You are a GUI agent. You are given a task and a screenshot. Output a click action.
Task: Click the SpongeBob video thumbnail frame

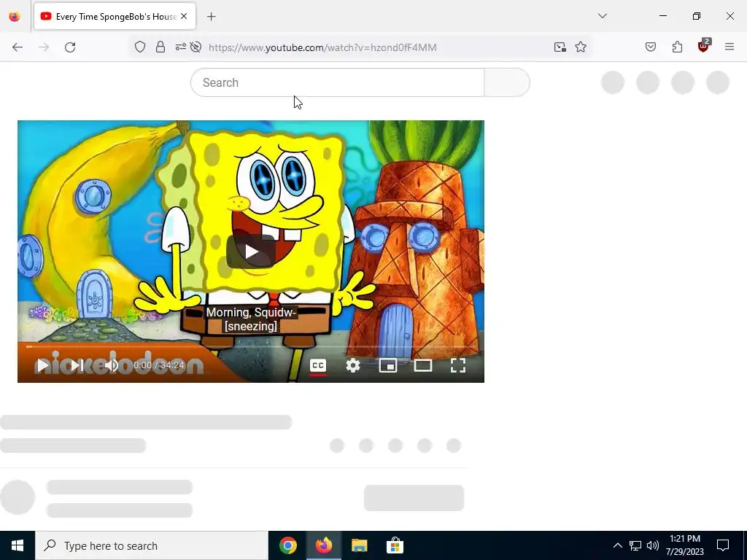[251, 251]
